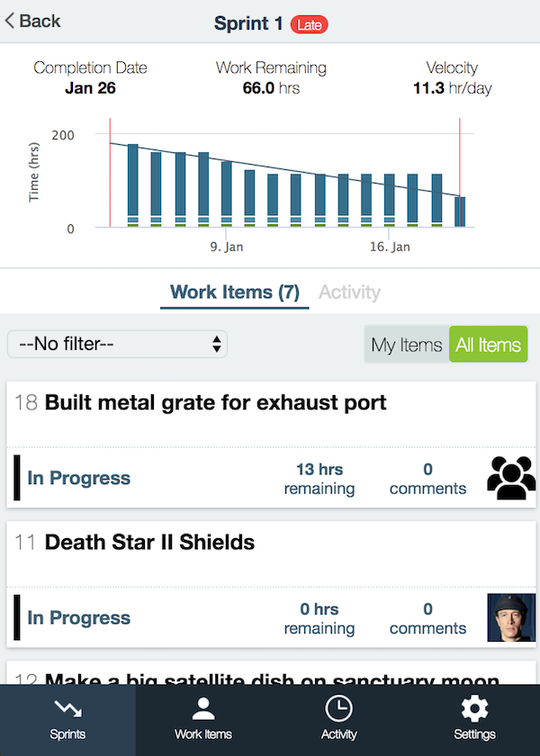
Task: Open Built metal grate for exhaust port
Action: (215, 402)
